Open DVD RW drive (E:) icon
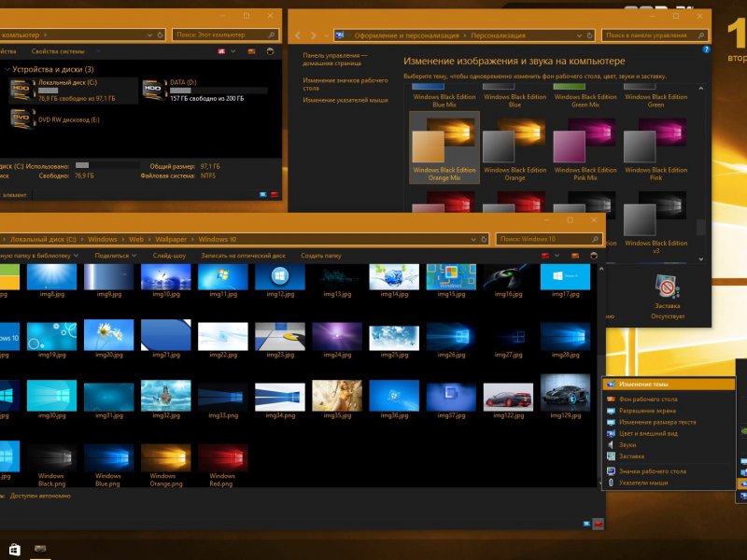747x560 pixels. click(22, 119)
